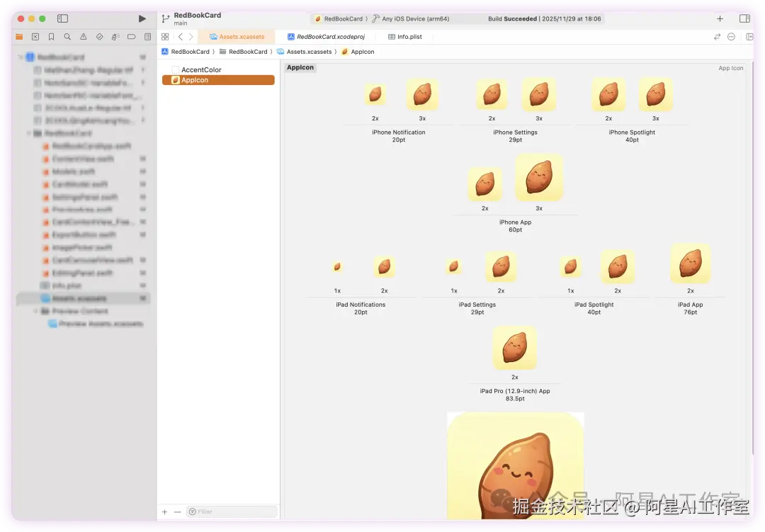Viewport: 765px width, 532px height.
Task: Open the test navigator diamond icon
Action: pos(100,37)
